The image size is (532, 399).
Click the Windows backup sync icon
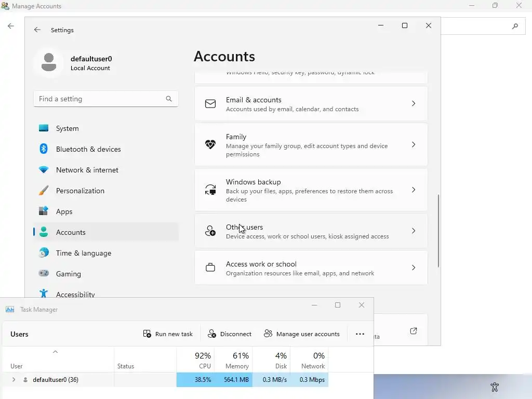point(210,190)
